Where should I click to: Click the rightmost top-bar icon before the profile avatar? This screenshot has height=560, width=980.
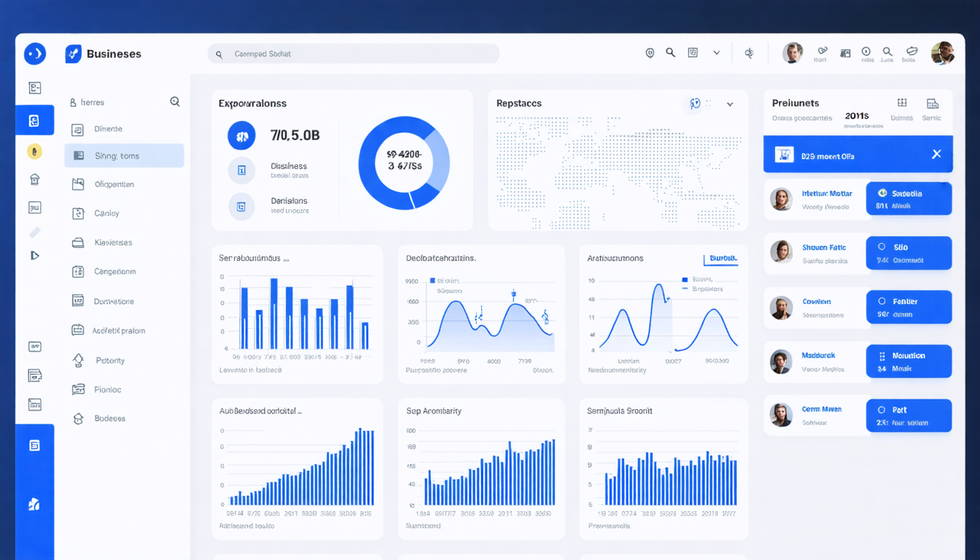[911, 51]
